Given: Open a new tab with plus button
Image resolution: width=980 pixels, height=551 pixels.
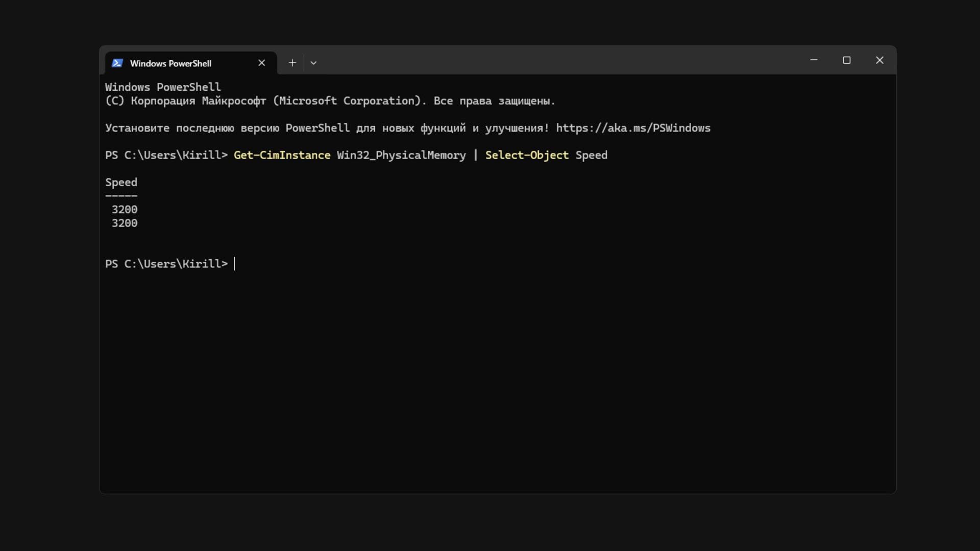Looking at the screenshot, I should click(x=292, y=63).
